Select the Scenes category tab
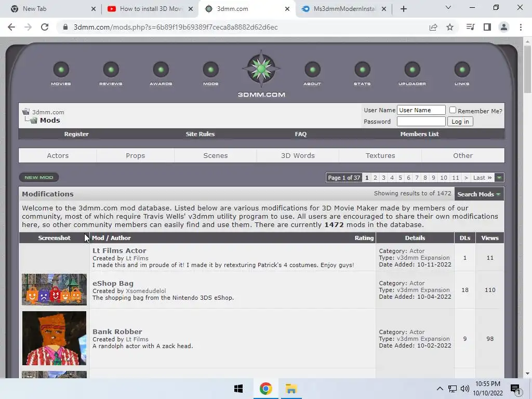 coord(216,155)
